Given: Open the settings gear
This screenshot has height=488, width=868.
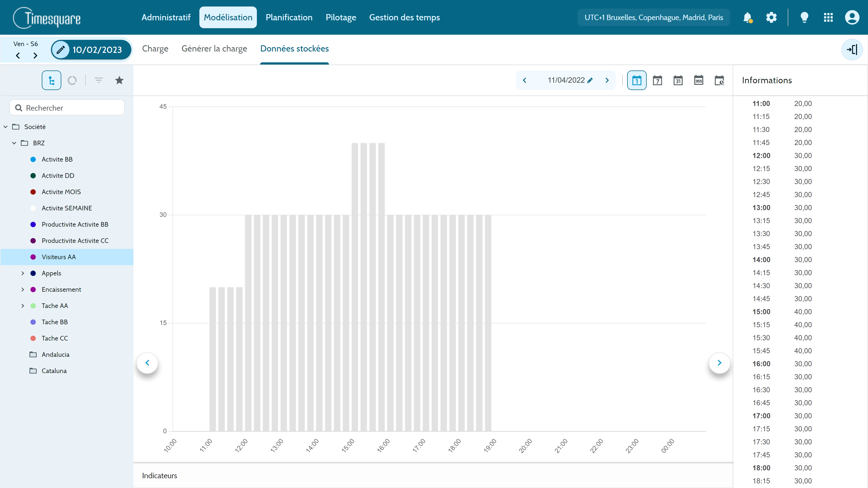Looking at the screenshot, I should (x=771, y=18).
